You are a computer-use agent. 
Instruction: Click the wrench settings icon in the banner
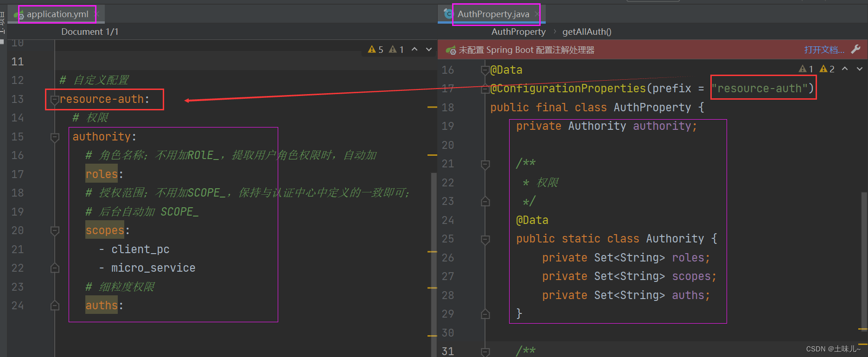(856, 49)
